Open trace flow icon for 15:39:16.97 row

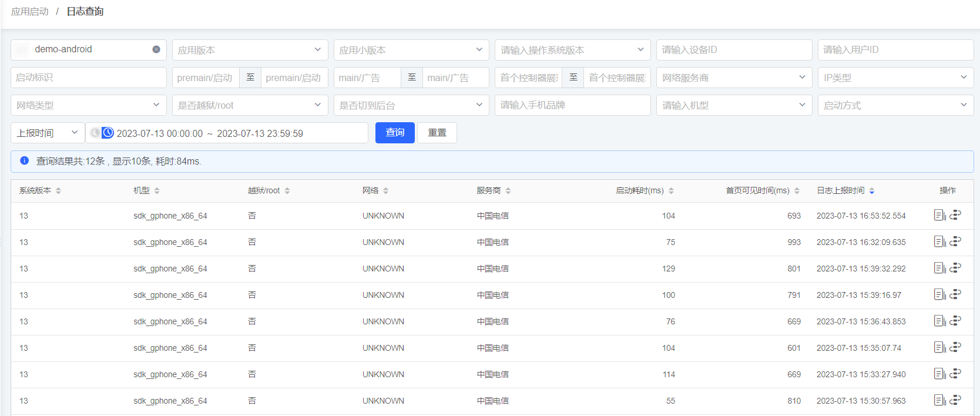click(955, 294)
